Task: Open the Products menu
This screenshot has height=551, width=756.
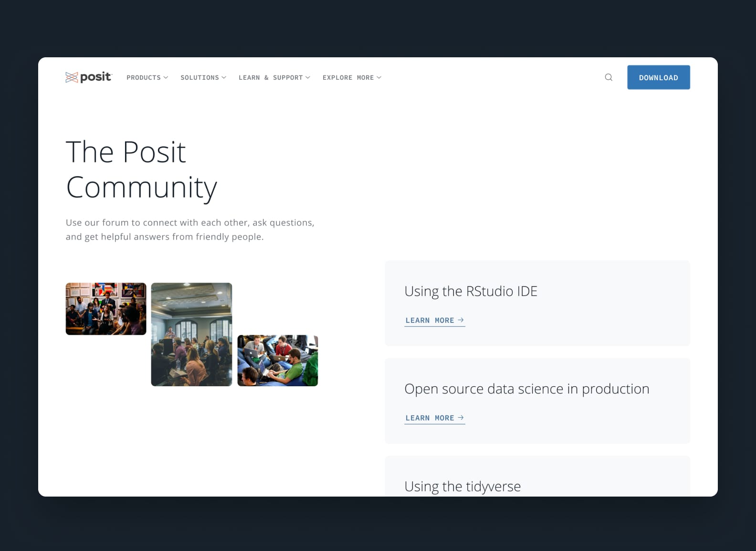Action: [147, 77]
